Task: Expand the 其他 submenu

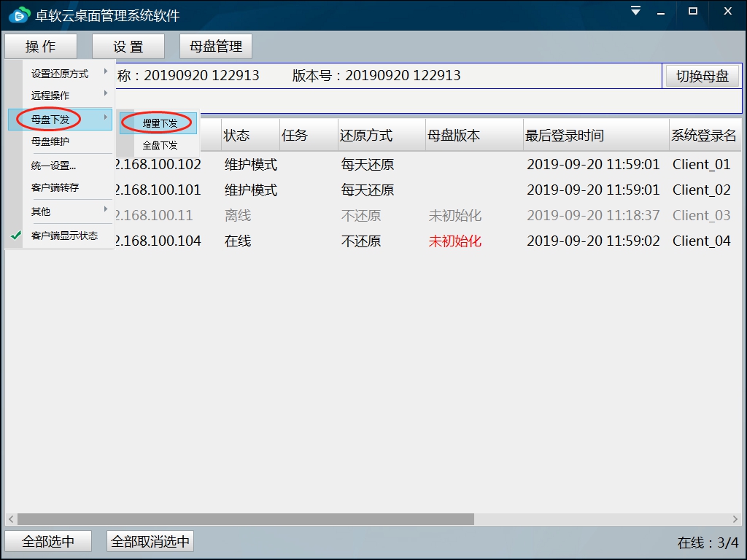Action: tap(42, 211)
